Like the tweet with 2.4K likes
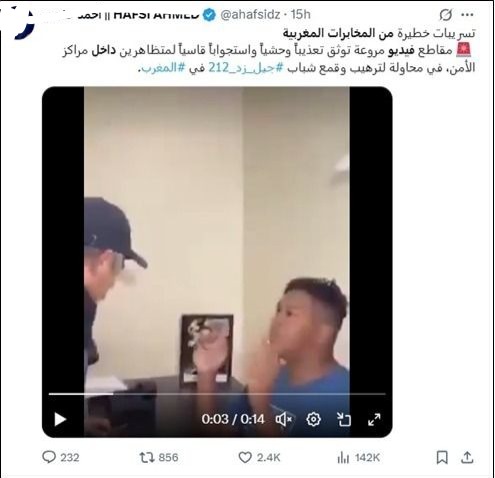Screen dimensions: 495x478 click(x=259, y=457)
